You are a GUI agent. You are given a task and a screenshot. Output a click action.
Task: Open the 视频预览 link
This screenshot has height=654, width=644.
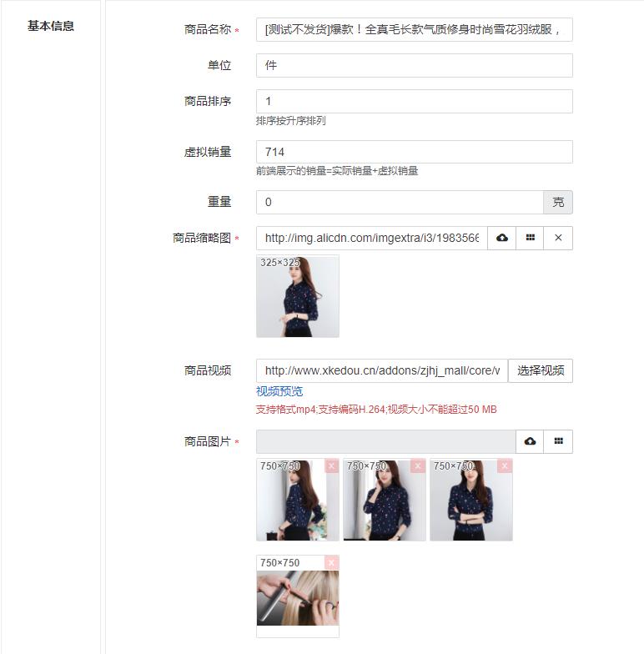pos(279,392)
